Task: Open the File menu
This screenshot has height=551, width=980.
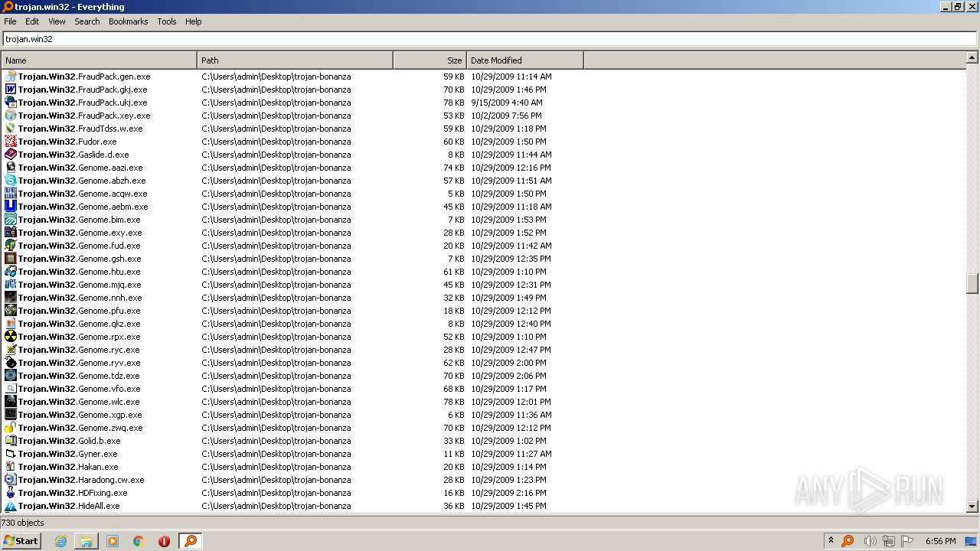Action: click(x=10, y=21)
